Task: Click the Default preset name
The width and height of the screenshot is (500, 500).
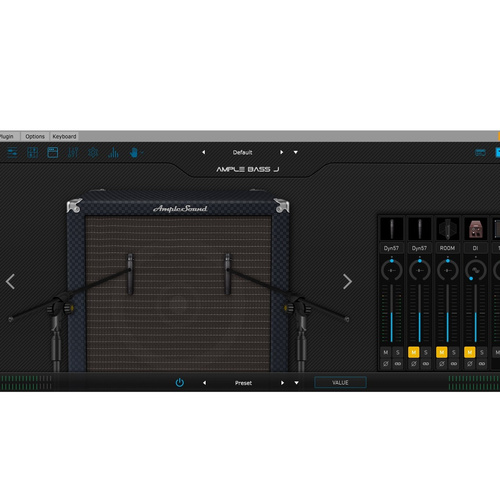Action: (x=242, y=152)
